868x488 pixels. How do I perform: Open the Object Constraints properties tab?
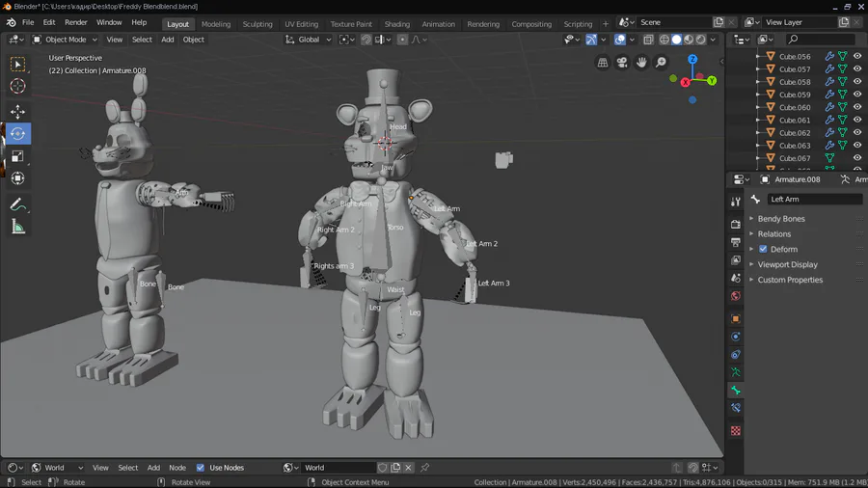(x=736, y=355)
